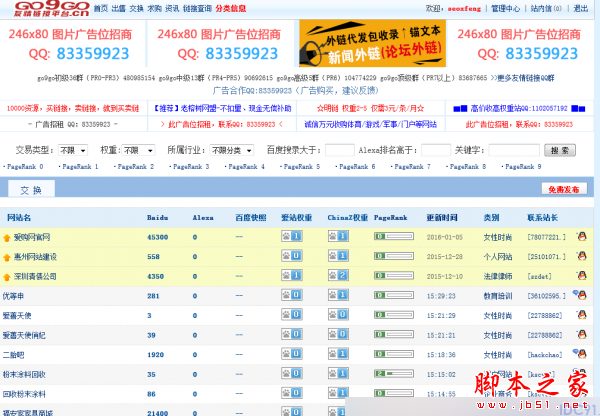Image resolution: width=600 pixels, height=416 pixels.
Task: Click the 爱站权重 paw badge in the 二胎吧 row
Action: (x=292, y=354)
